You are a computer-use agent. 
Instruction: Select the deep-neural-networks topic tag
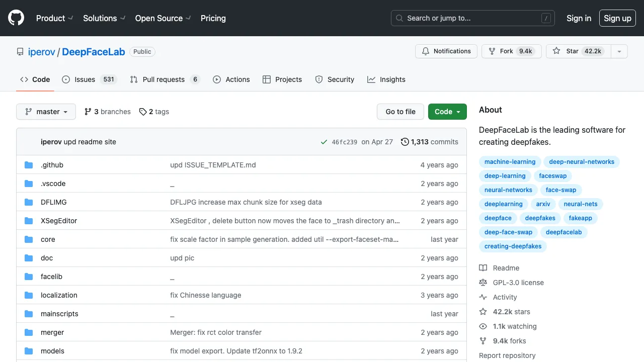(x=582, y=162)
